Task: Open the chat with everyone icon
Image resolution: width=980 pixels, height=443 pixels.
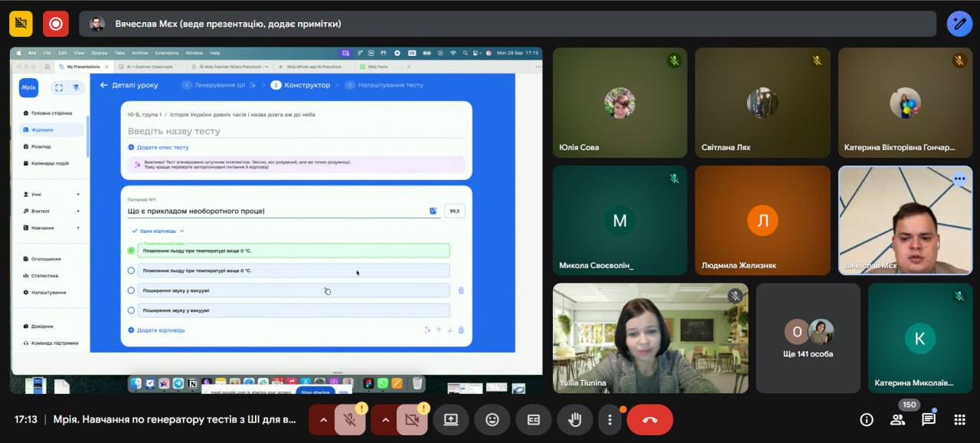Action: 928,419
